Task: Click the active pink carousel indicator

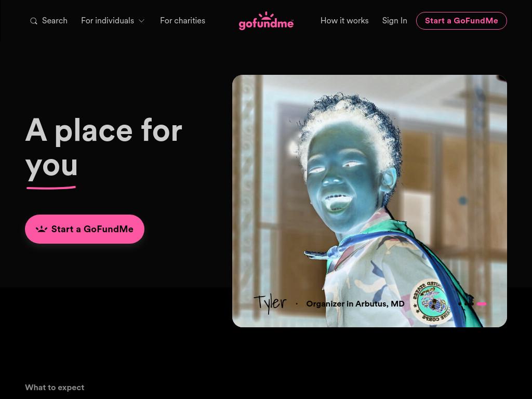Action: (x=482, y=304)
